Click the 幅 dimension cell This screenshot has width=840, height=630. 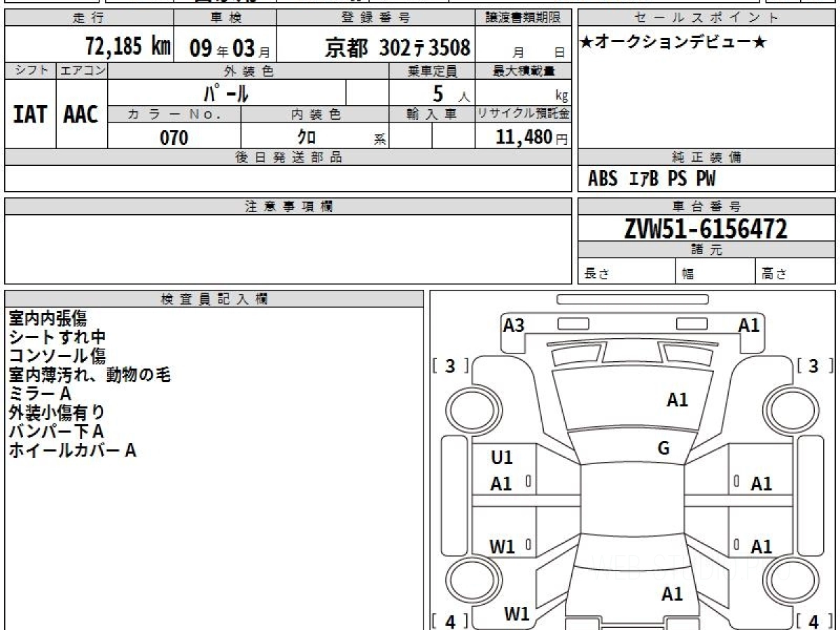(x=716, y=272)
